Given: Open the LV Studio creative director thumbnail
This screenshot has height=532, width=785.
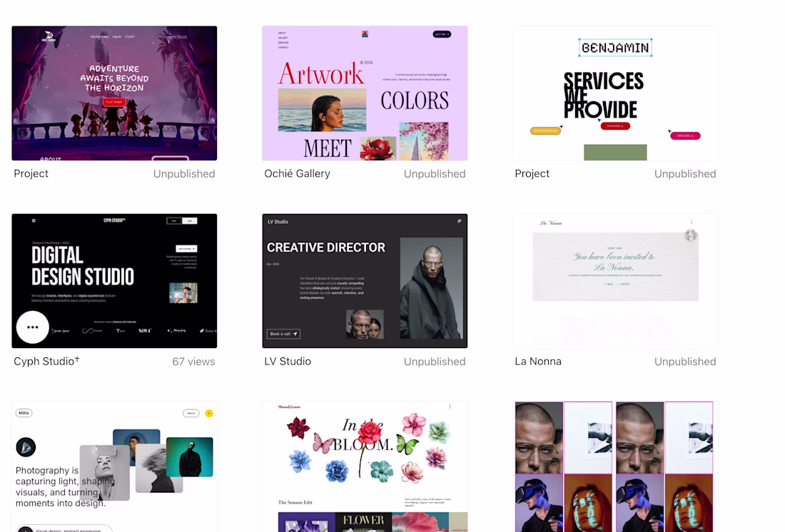Looking at the screenshot, I should pyautogui.click(x=365, y=281).
